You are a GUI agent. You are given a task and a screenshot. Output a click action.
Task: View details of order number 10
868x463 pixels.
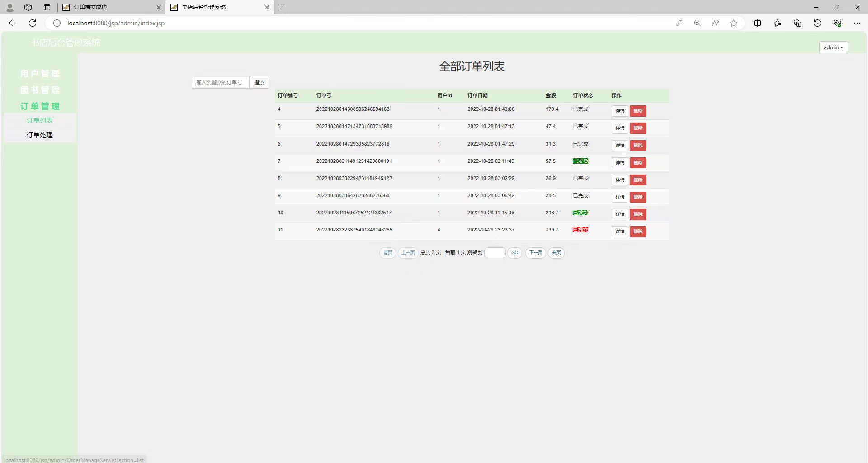click(620, 214)
